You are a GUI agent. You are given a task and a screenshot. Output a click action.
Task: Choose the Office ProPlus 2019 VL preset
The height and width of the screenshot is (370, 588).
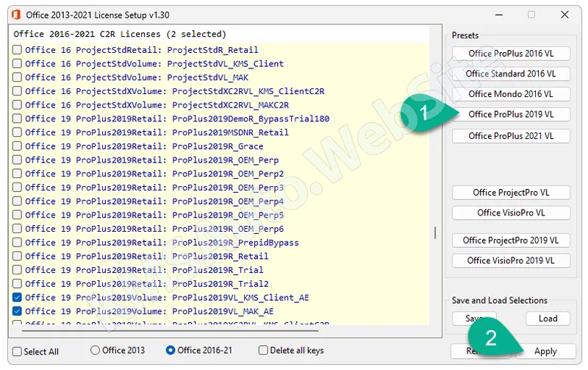click(511, 114)
